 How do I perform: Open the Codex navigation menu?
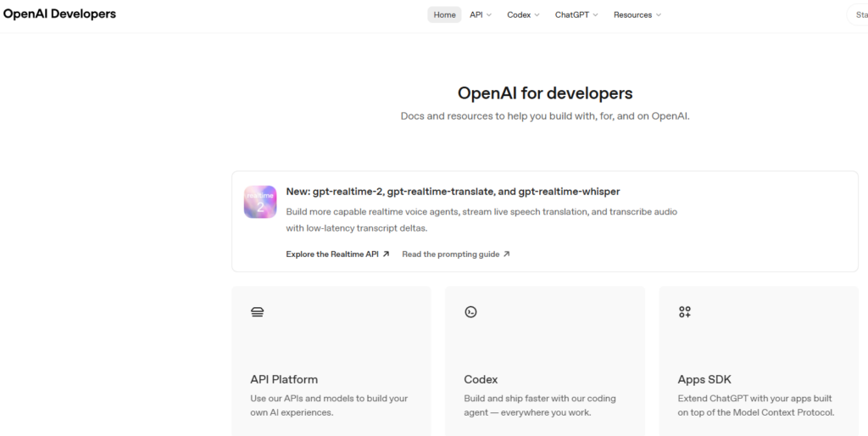click(x=523, y=15)
